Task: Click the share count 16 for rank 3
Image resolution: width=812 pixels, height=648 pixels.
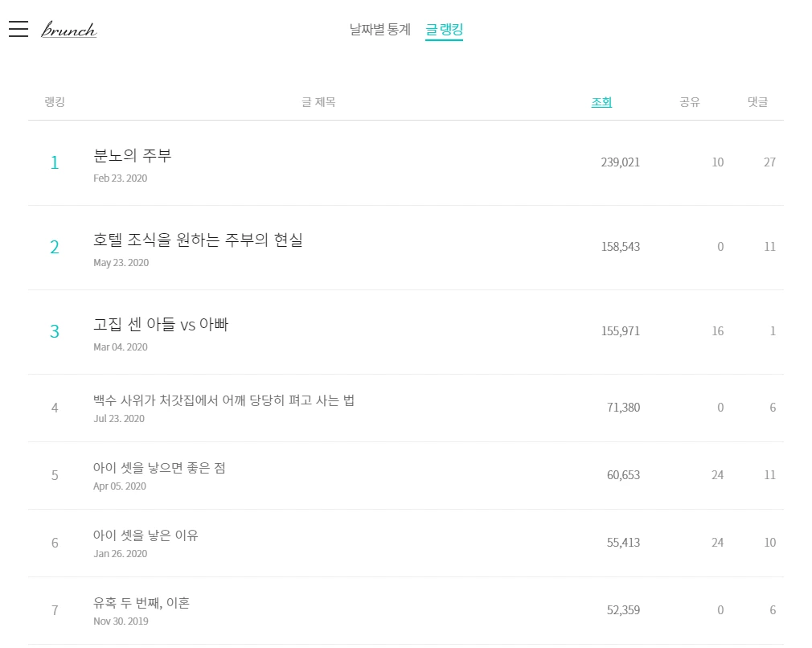Action: 717,331
